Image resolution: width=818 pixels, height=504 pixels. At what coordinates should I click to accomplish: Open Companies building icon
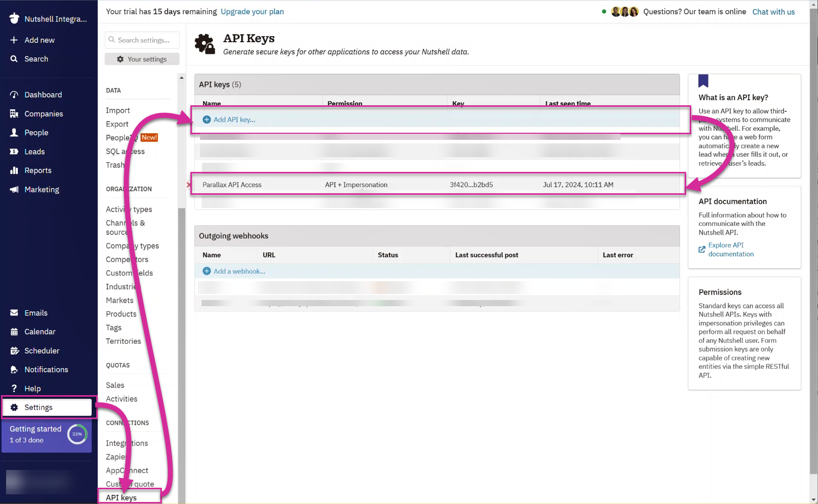coord(14,114)
